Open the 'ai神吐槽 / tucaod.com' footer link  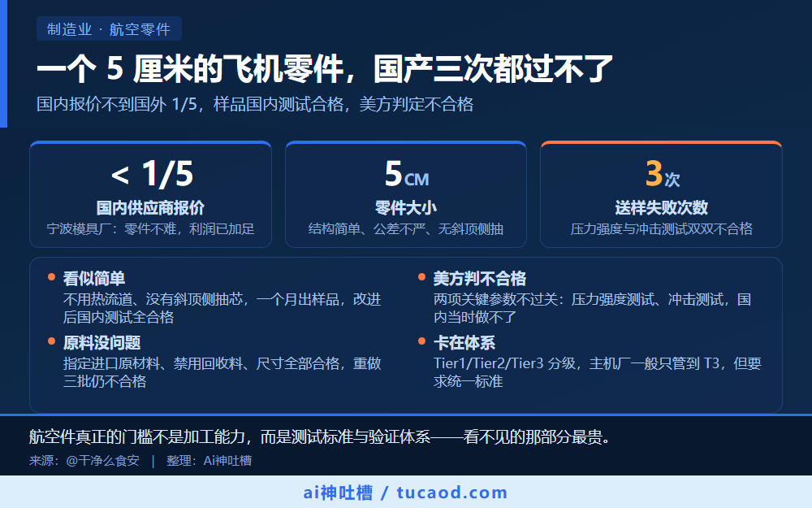coord(405,493)
